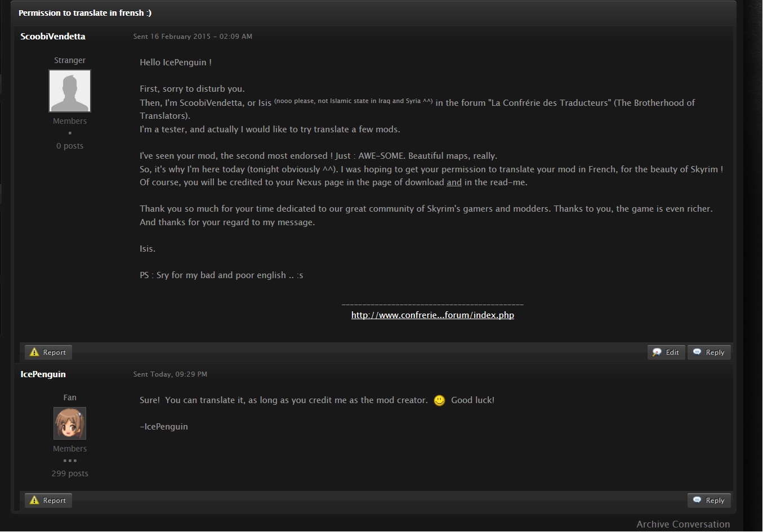Screen dimensions: 763x532
Task: Open ScoobiVendetta's default silhouette avatar
Action: coord(70,91)
